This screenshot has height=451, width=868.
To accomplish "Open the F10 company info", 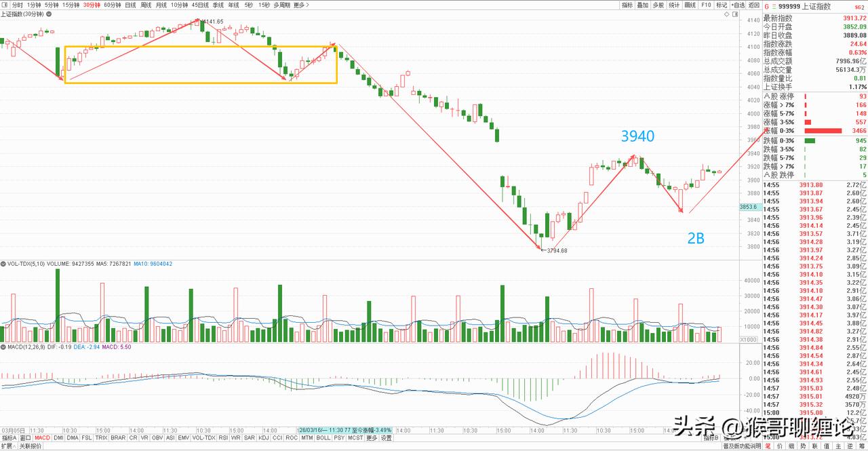I will [x=706, y=5].
